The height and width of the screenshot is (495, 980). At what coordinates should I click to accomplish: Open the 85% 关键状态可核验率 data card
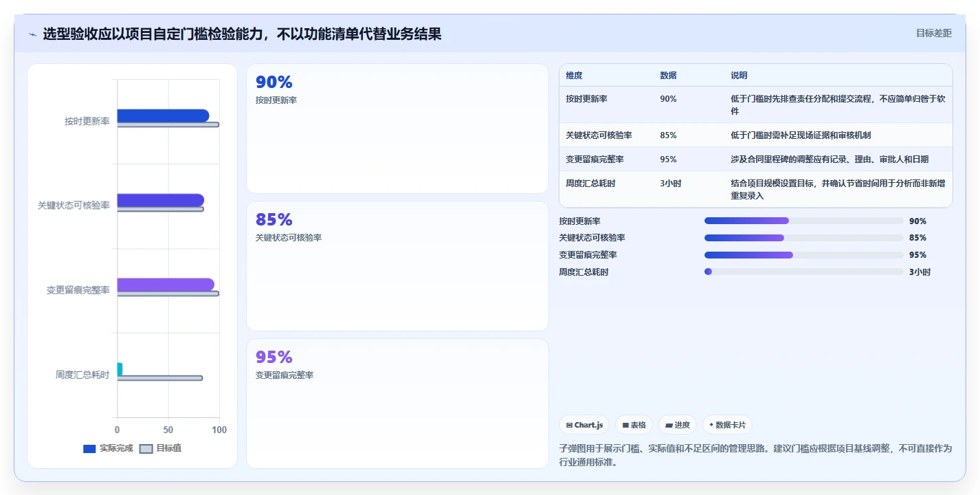pyautogui.click(x=397, y=266)
